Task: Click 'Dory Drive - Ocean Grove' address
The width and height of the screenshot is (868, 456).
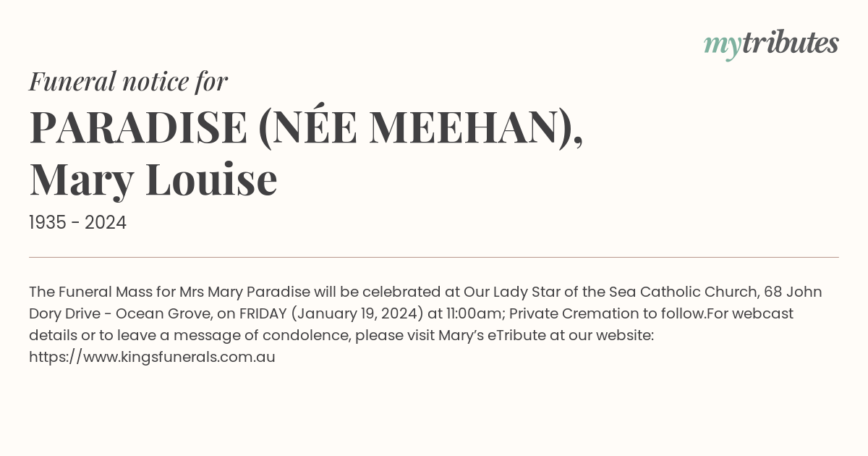Action: [x=120, y=313]
